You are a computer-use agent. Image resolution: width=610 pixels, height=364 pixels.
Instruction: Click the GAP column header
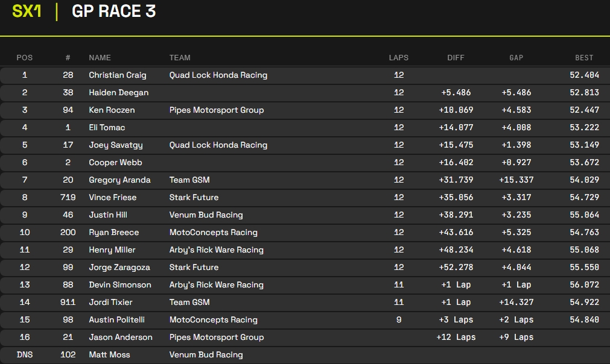click(x=516, y=58)
